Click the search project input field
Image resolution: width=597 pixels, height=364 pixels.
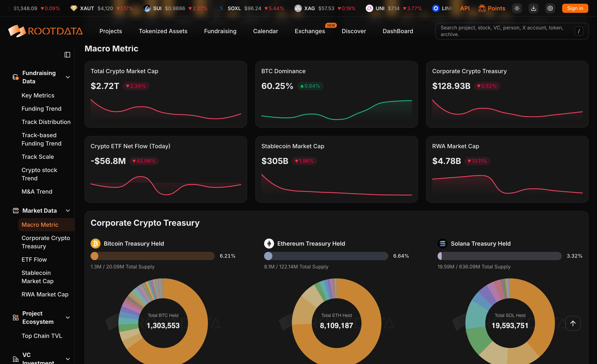pyautogui.click(x=512, y=31)
